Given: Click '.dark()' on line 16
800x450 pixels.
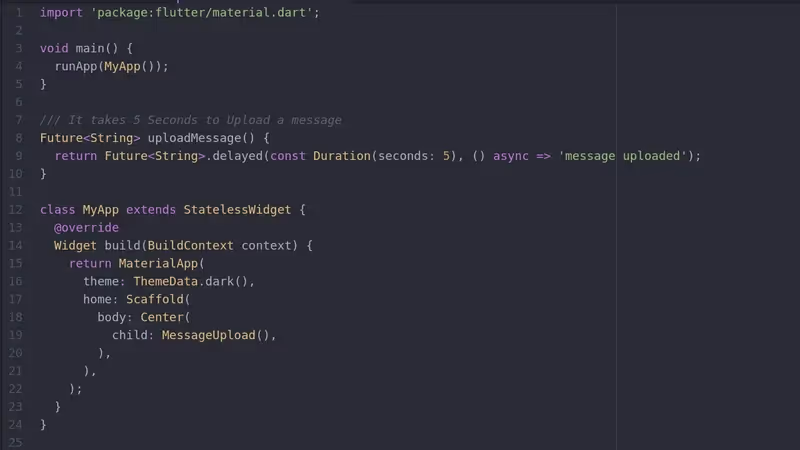Looking at the screenshot, I should [x=223, y=282].
